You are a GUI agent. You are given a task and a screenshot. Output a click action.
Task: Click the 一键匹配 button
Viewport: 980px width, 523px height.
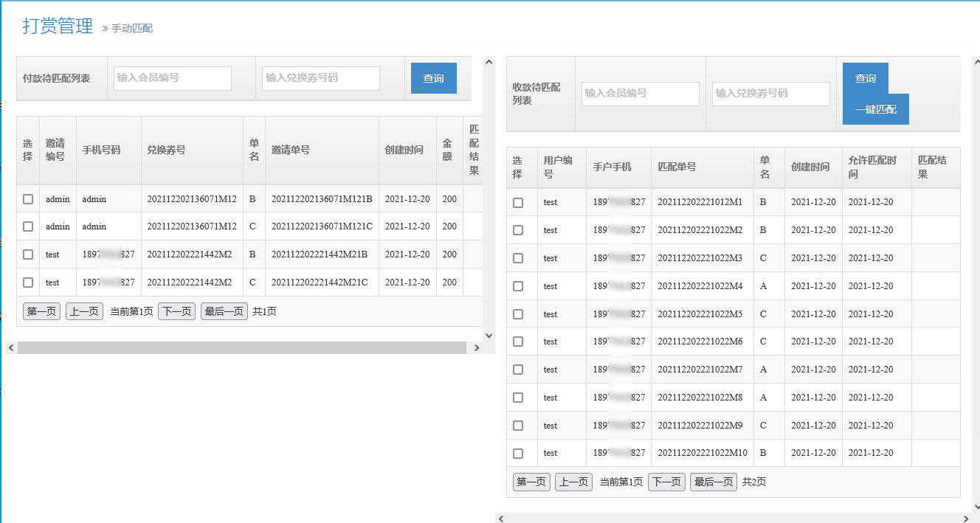tap(875, 109)
